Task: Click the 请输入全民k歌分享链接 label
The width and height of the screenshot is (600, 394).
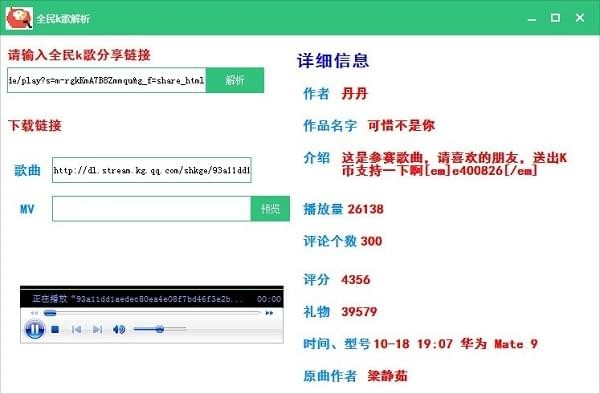Action: coord(79,55)
